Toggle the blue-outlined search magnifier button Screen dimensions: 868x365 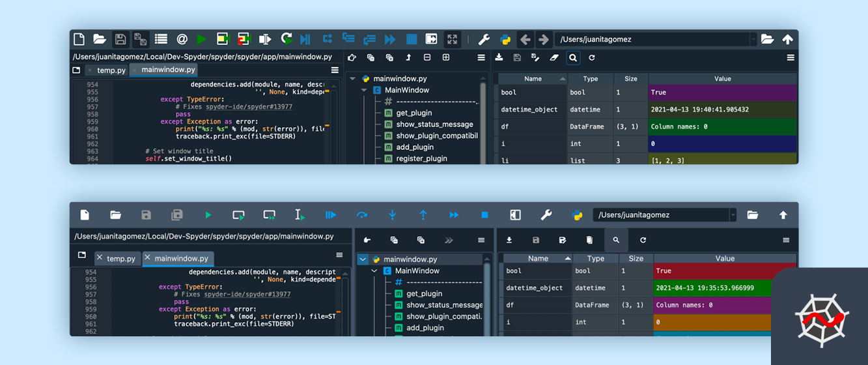click(572, 57)
